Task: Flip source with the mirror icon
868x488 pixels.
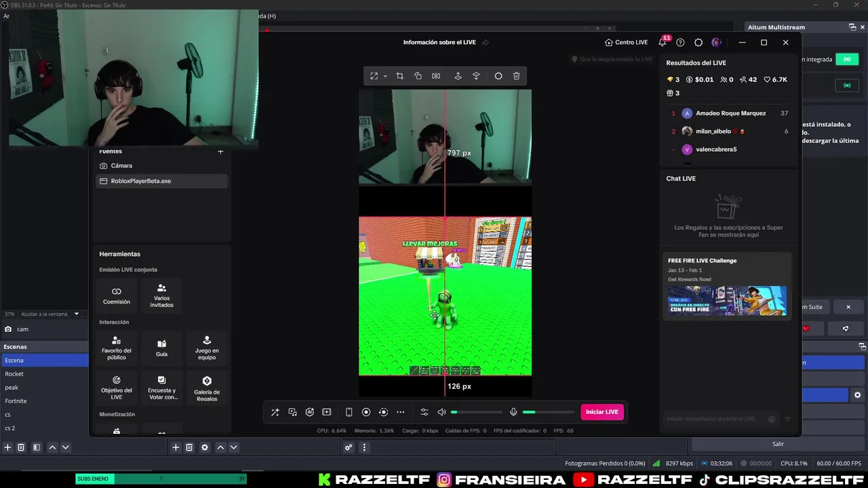Action: point(436,76)
